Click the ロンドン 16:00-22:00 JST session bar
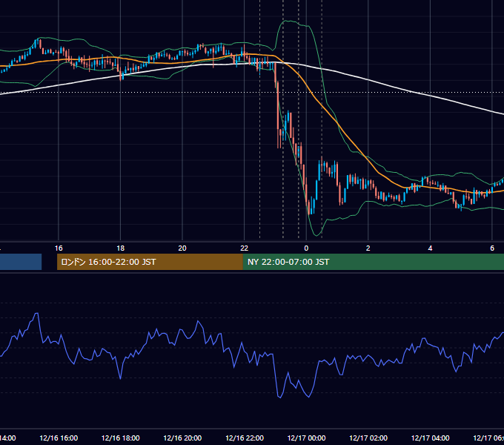The height and width of the screenshot is (445, 504). [150, 262]
